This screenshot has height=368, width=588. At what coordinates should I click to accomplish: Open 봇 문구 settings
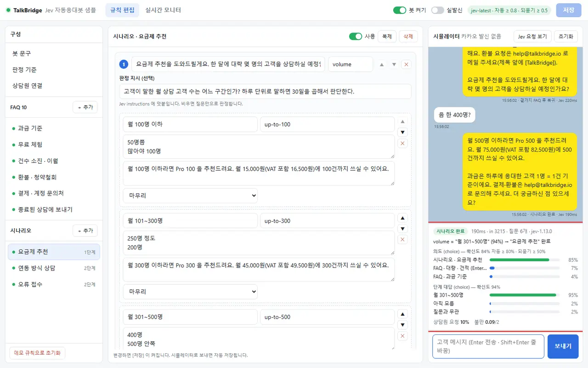54,53
